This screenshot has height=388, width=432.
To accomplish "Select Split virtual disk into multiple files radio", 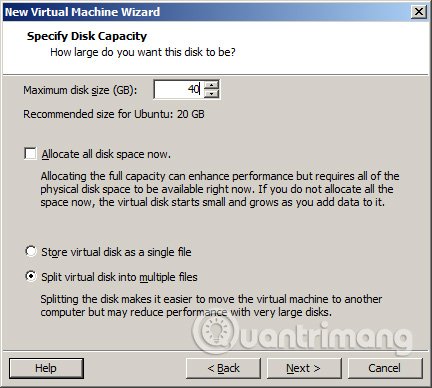I will [x=31, y=276].
